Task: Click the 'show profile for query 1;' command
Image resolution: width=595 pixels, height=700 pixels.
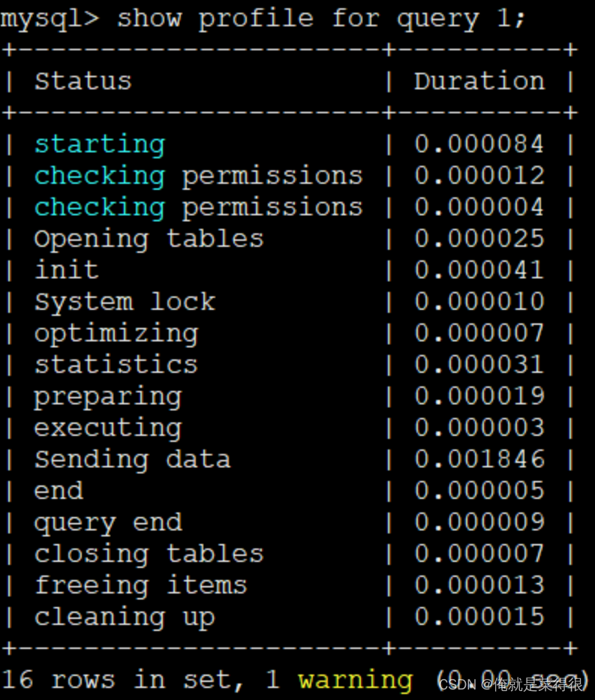Action: pyautogui.click(x=321, y=20)
